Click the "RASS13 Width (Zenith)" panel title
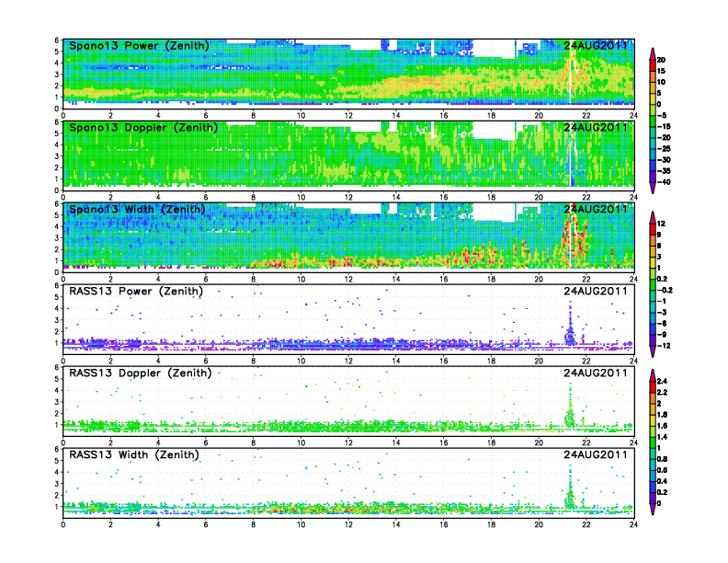This screenshot has width=728, height=563. pyautogui.click(x=134, y=454)
